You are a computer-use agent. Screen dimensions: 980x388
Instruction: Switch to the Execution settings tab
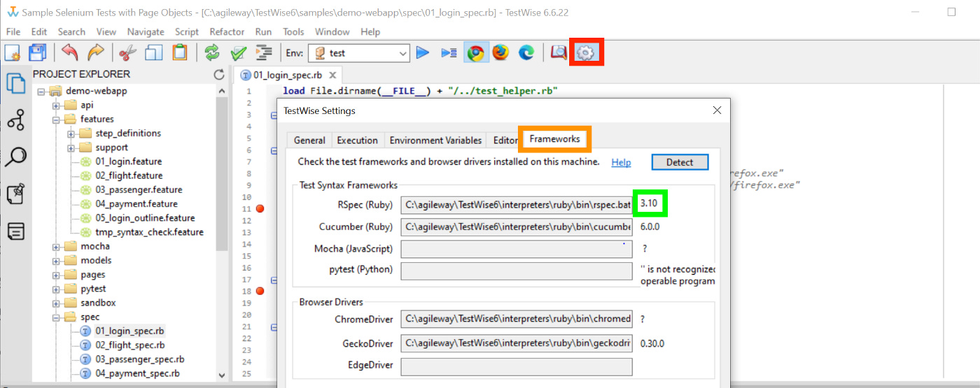pos(357,140)
